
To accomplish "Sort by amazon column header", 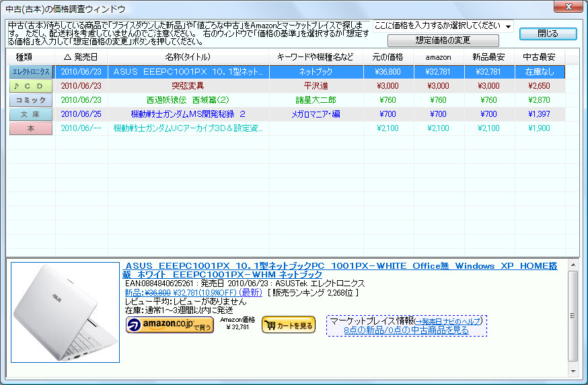I will (x=439, y=57).
